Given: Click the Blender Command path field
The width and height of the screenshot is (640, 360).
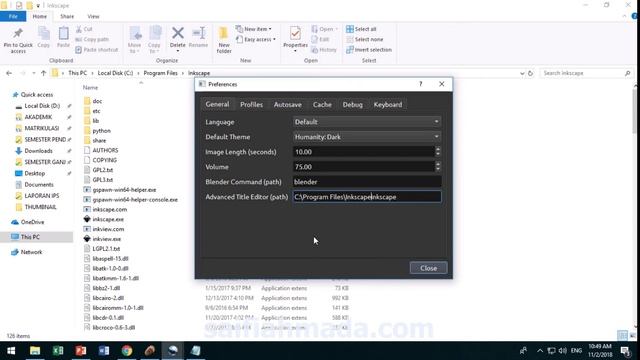Looking at the screenshot, I should pyautogui.click(x=367, y=182).
